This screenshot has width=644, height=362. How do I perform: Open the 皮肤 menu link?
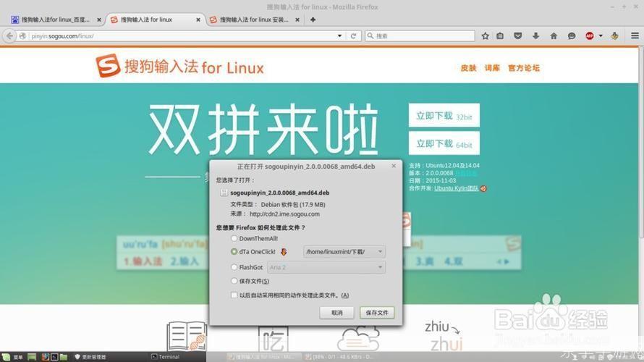tap(469, 68)
